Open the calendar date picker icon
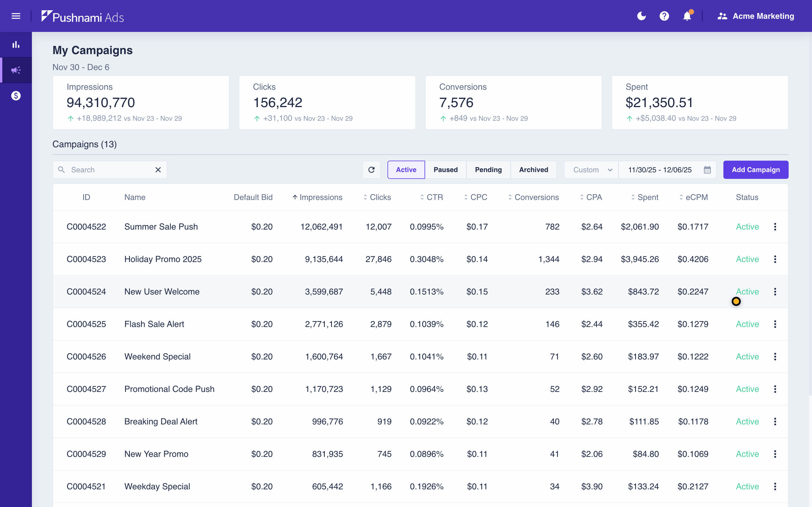The height and width of the screenshot is (507, 812). tap(707, 170)
